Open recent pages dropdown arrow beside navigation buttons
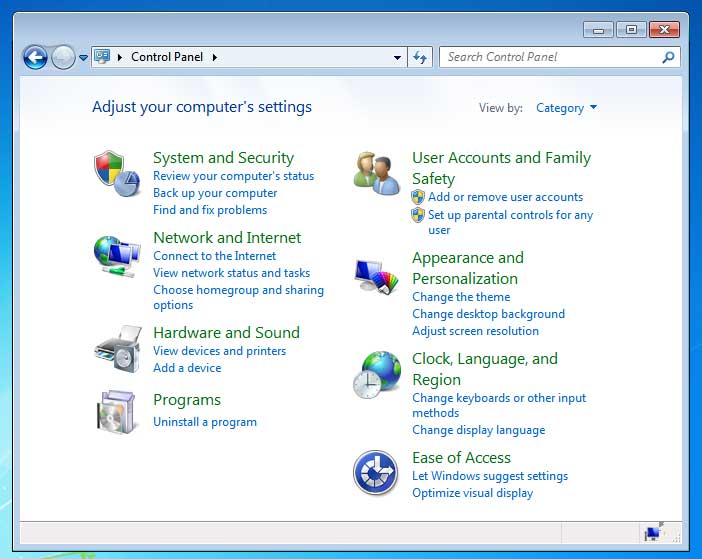 click(x=83, y=58)
